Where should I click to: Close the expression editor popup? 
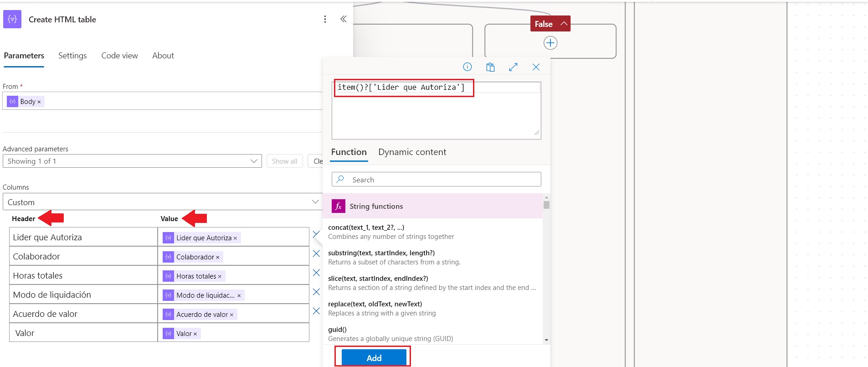click(536, 67)
